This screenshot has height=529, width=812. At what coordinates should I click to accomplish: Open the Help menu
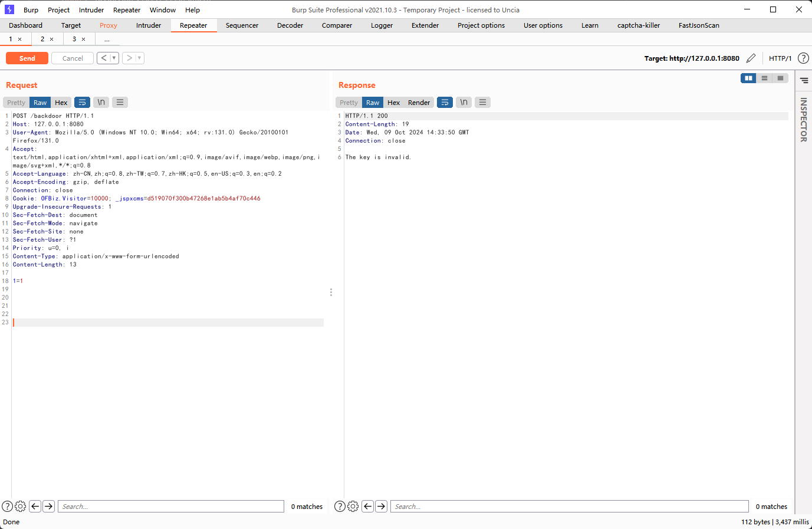point(193,10)
